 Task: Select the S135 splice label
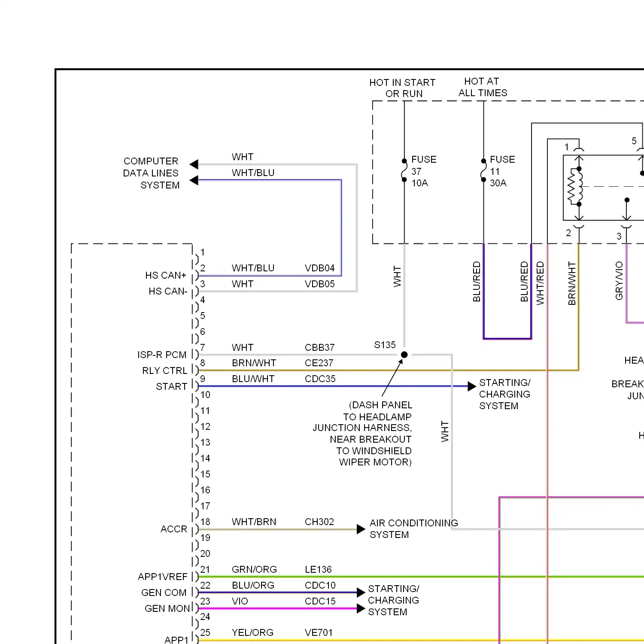(385, 345)
